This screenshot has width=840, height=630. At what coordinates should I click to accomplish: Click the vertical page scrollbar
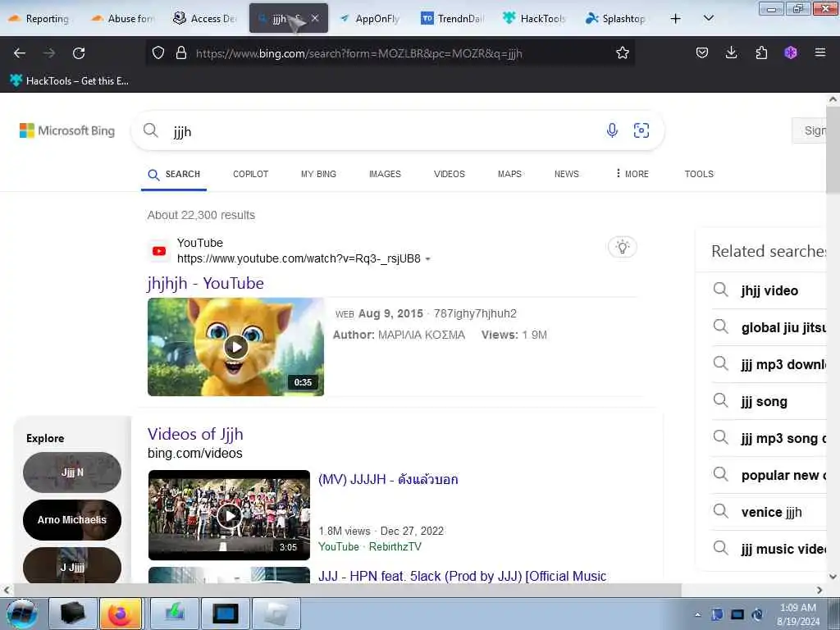tap(833, 150)
